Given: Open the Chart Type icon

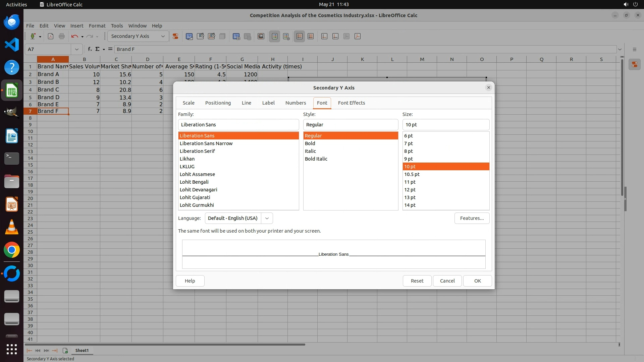Looking at the screenshot, I should [189, 36].
